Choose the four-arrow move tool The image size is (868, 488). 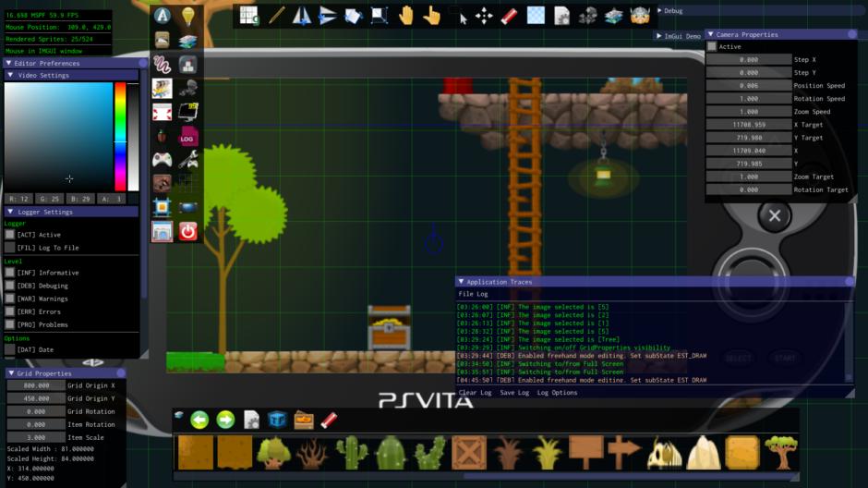pos(484,16)
